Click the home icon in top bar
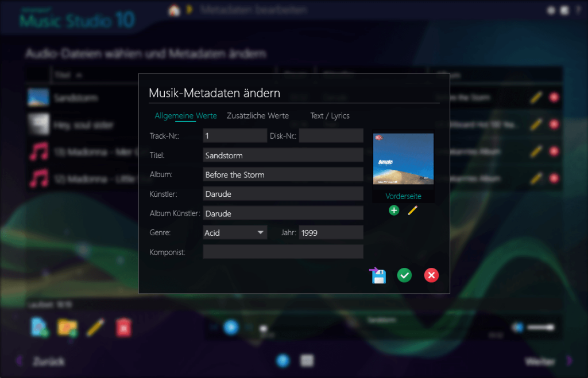 click(173, 10)
